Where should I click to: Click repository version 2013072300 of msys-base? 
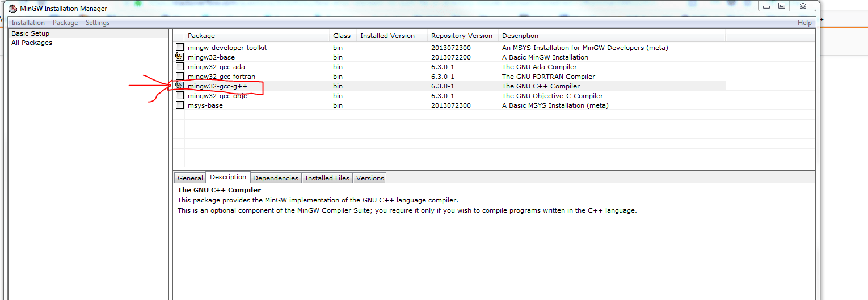coord(451,105)
